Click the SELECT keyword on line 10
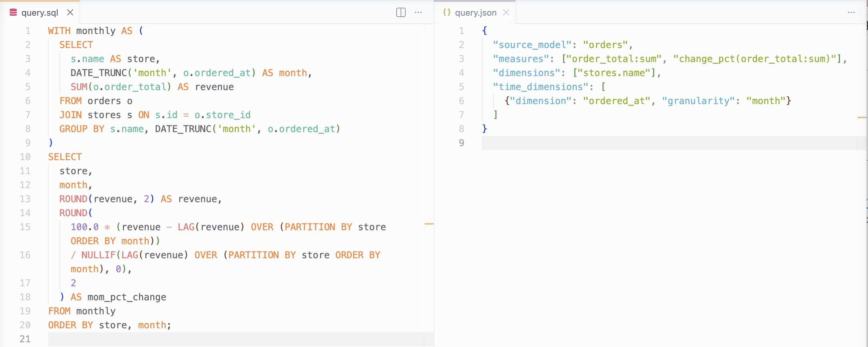This screenshot has width=868, height=347. pos(65,157)
